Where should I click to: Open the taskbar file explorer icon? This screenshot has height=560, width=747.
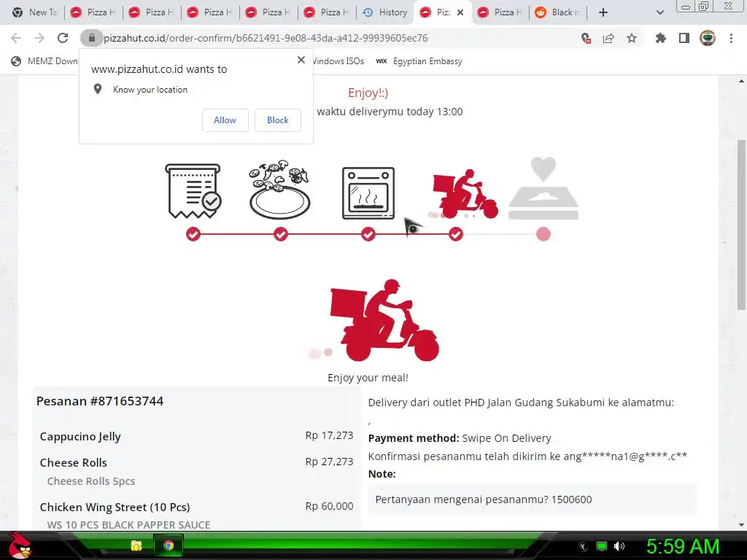pyautogui.click(x=136, y=545)
